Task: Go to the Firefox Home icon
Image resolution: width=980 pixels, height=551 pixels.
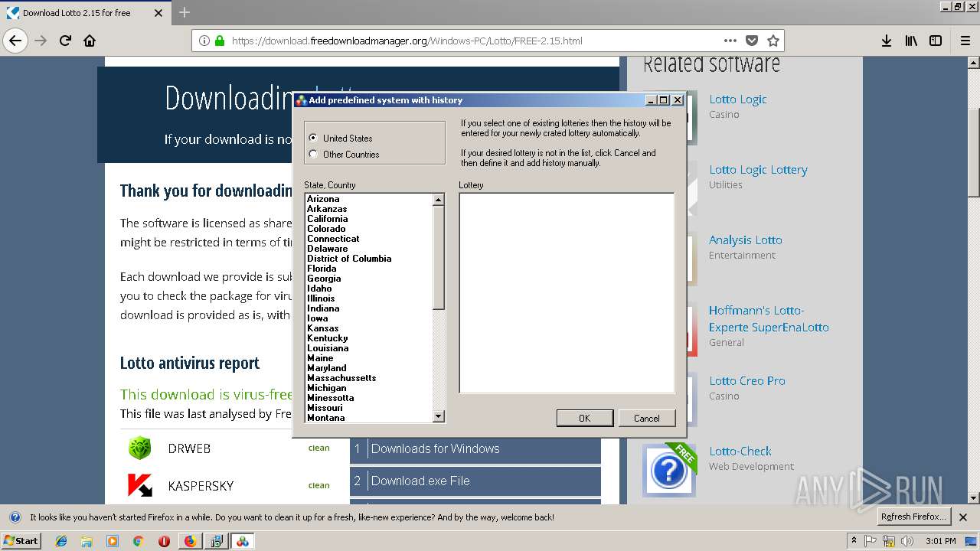Action: 90,41
